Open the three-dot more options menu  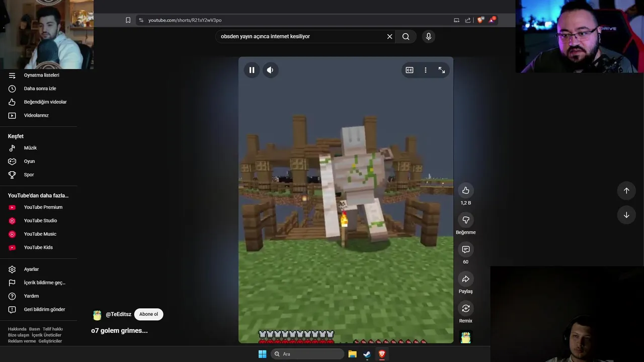point(426,70)
